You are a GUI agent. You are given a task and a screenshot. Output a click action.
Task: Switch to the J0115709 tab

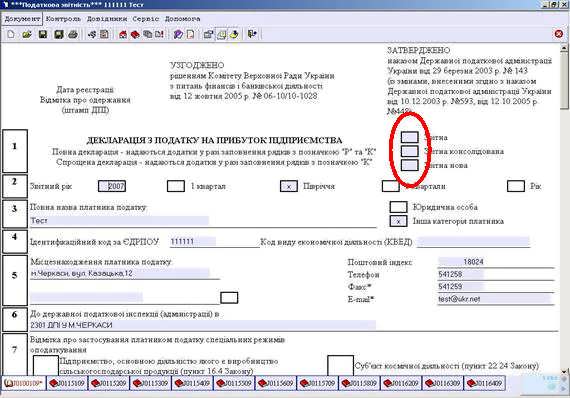(x=317, y=383)
